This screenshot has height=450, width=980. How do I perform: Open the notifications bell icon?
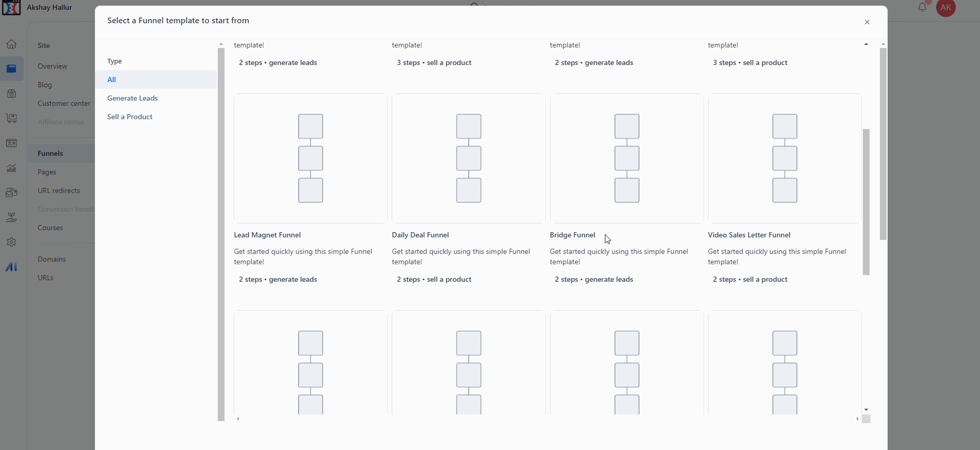tap(922, 7)
